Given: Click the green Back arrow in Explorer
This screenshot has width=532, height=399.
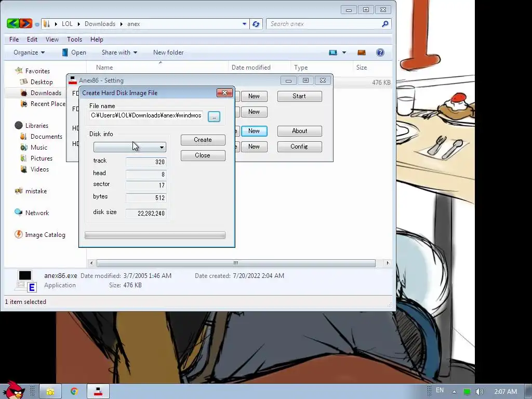Looking at the screenshot, I should point(13,23).
